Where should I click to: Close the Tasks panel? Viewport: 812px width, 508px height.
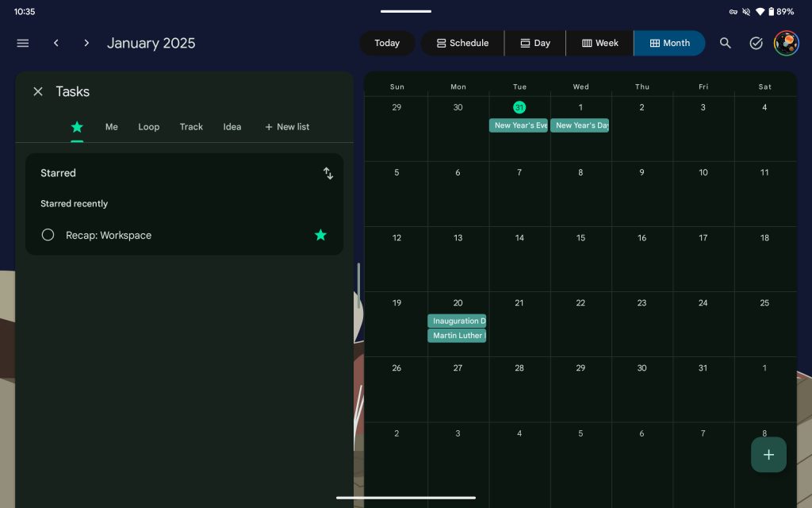point(38,91)
